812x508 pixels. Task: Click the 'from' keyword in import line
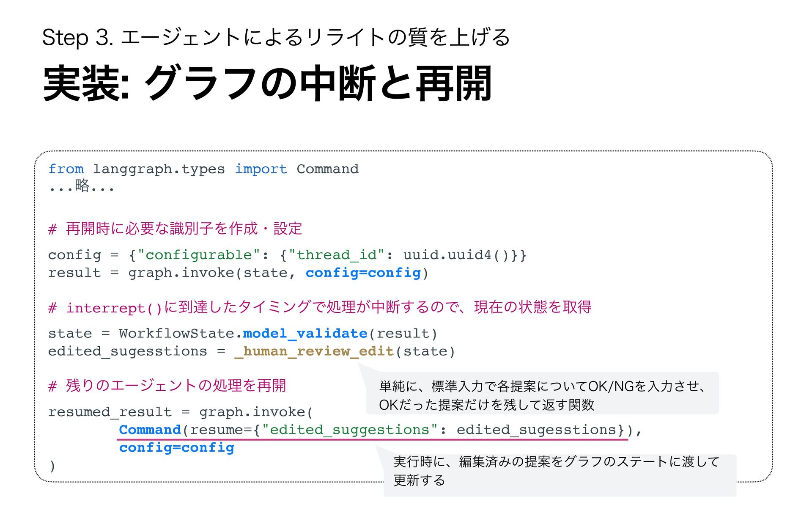coord(66,169)
